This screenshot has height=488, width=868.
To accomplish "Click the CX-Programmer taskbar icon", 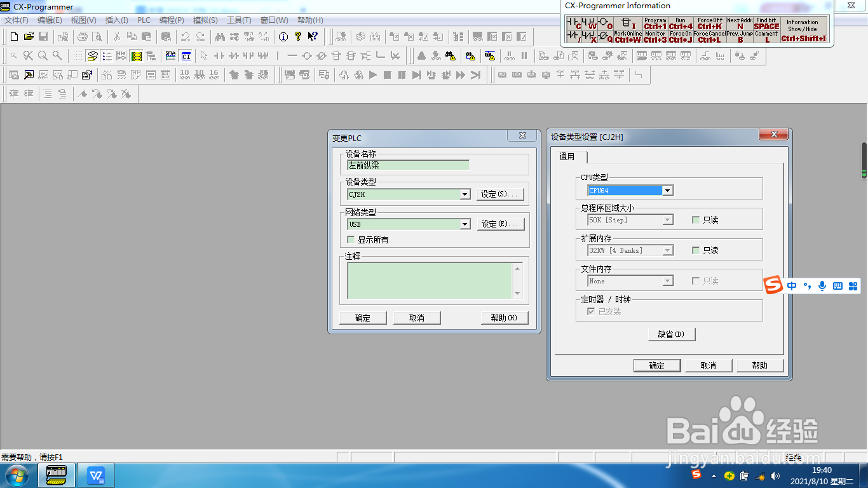I will (57, 475).
